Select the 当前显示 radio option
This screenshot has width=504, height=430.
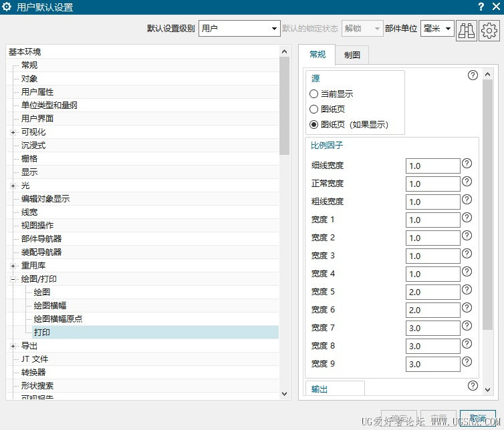click(x=314, y=94)
